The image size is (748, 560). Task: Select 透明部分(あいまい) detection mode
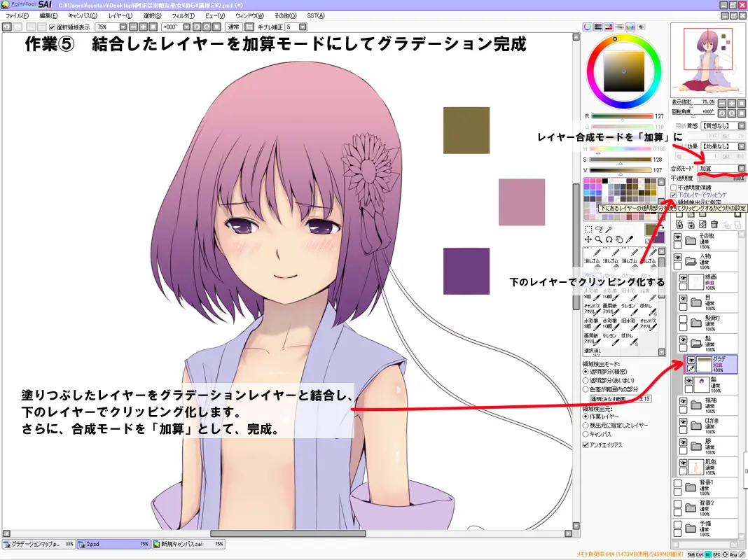[586, 381]
